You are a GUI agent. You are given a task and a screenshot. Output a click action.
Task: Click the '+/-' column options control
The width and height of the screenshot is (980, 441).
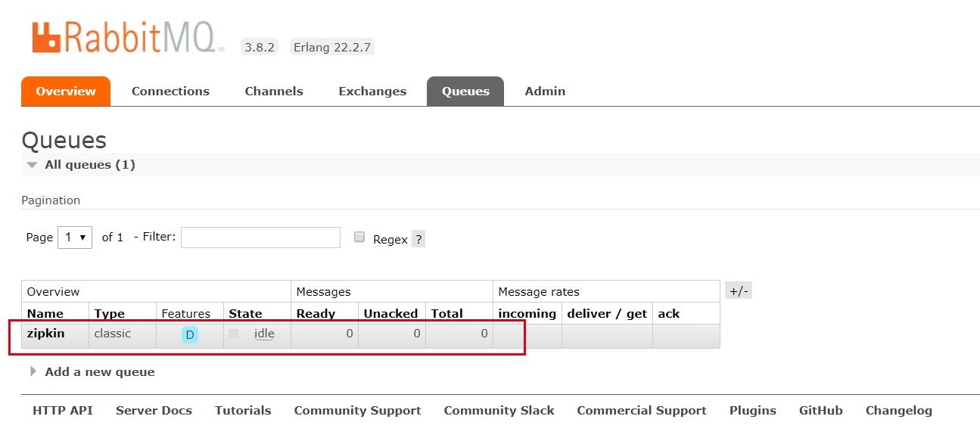pyautogui.click(x=738, y=290)
